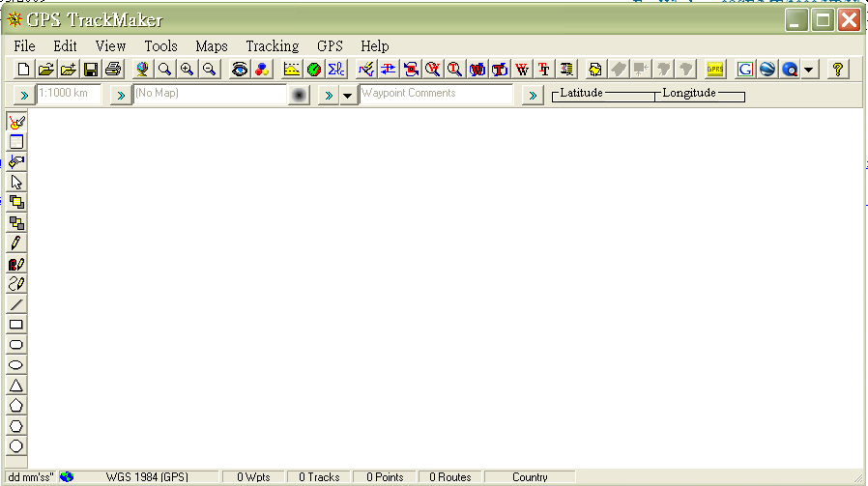Select the triangle shape tool
This screenshot has height=486, width=868.
pyautogui.click(x=16, y=386)
